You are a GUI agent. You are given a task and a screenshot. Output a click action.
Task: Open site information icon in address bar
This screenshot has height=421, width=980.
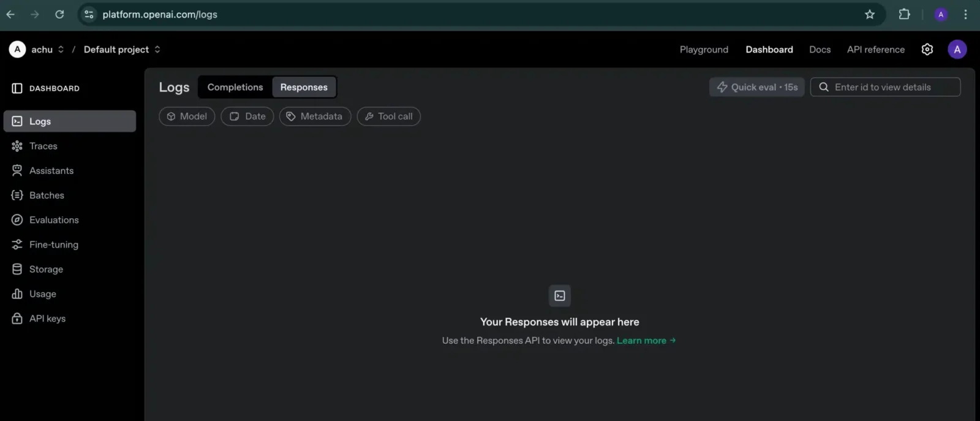coord(89,14)
